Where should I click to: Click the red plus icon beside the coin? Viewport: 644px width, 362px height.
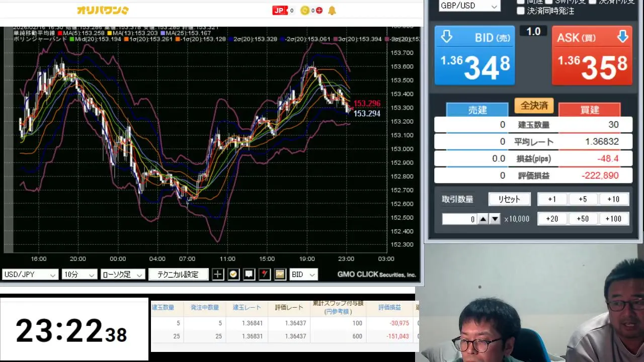(x=319, y=10)
